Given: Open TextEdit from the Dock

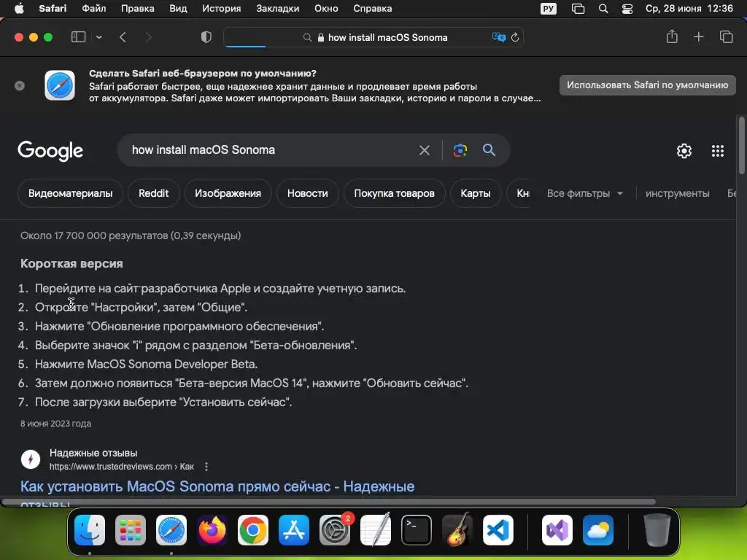Looking at the screenshot, I should [376, 529].
